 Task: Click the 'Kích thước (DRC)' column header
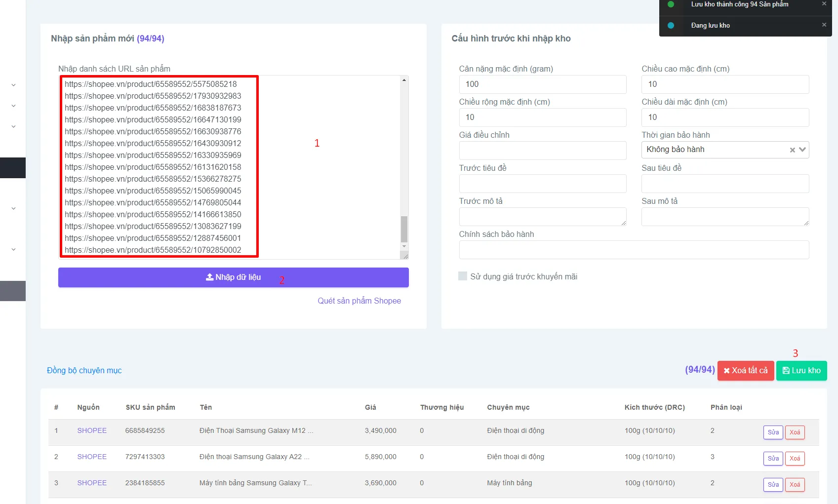[x=654, y=407]
